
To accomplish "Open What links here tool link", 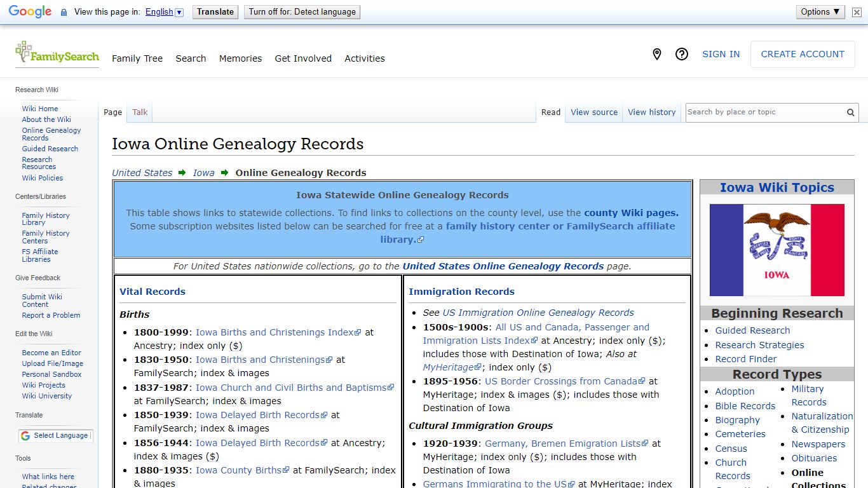I will [x=48, y=477].
